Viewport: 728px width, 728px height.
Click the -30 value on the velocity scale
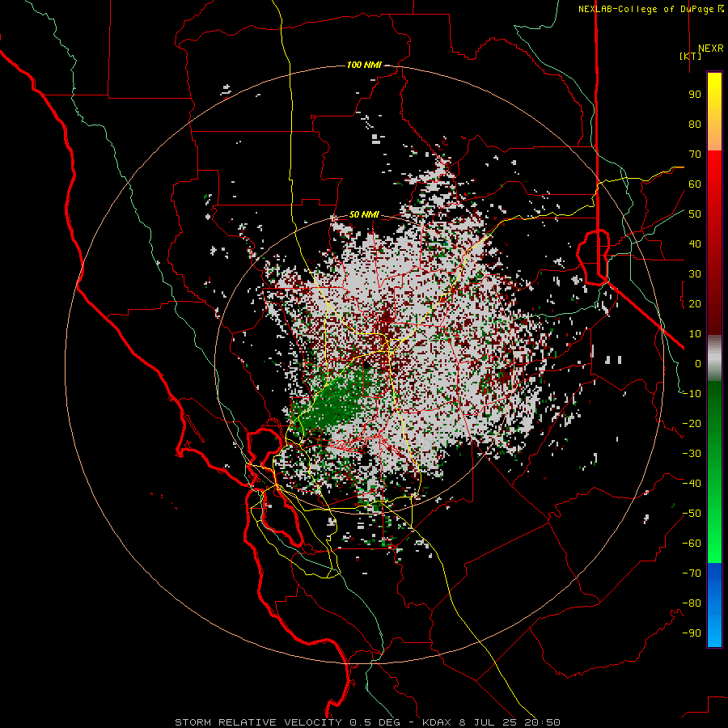pyautogui.click(x=692, y=454)
